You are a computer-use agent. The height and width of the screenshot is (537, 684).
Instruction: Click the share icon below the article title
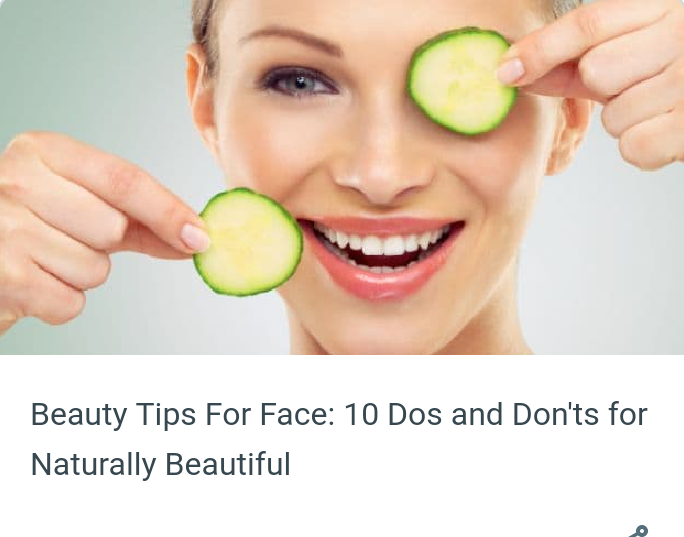[639, 532]
